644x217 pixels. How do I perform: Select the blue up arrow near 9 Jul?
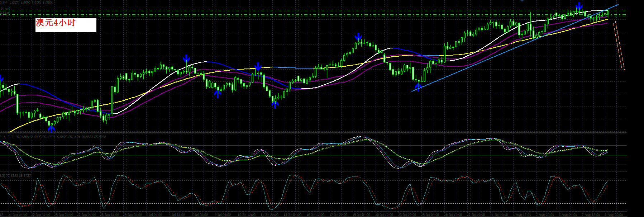pos(217,93)
